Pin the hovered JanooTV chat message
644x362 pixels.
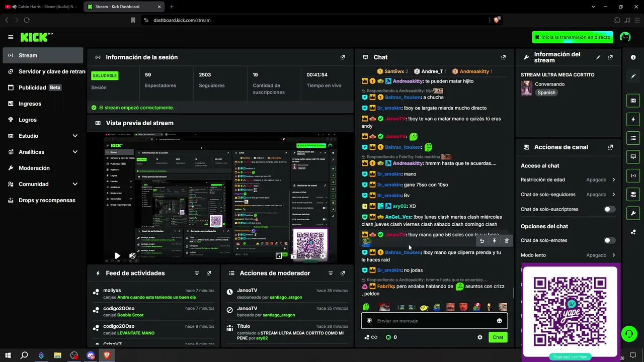pyautogui.click(x=494, y=241)
